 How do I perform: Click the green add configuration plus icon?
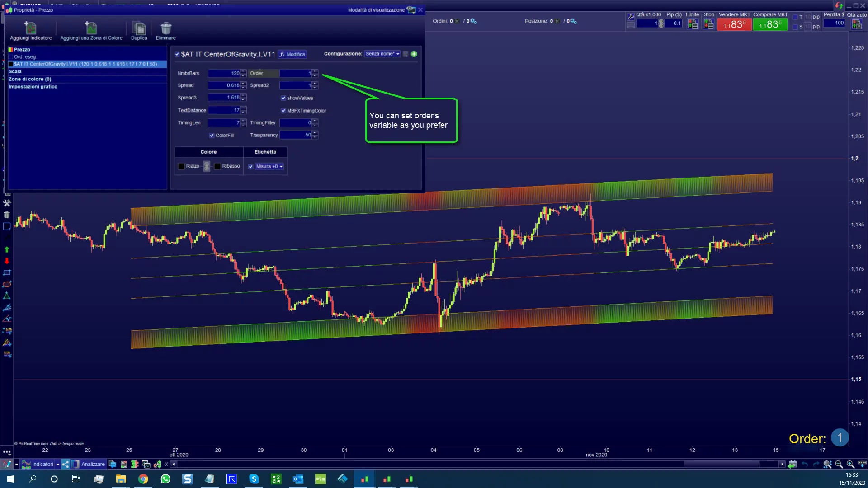click(x=414, y=54)
